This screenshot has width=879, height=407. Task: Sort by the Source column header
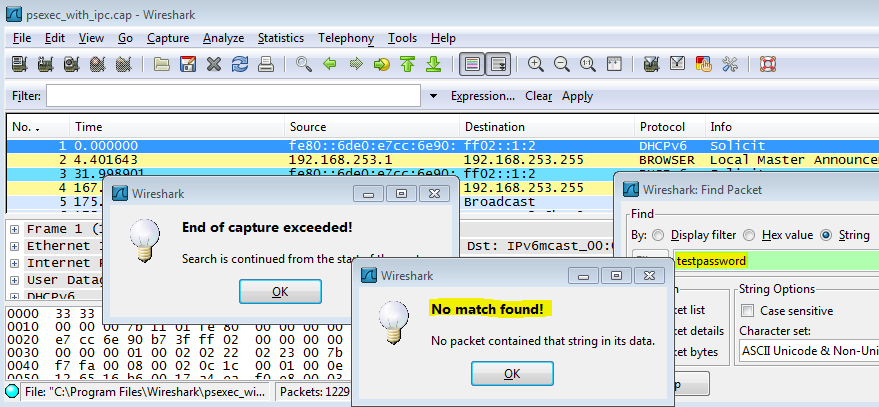tap(372, 127)
